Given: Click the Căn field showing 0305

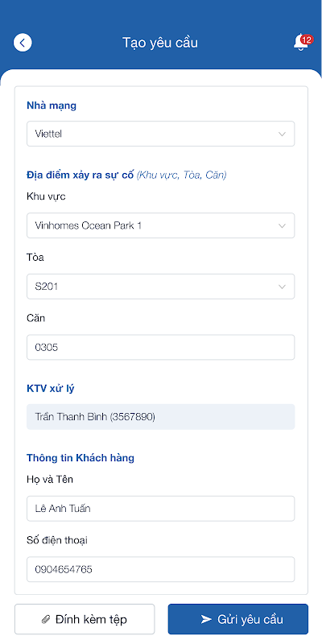Looking at the screenshot, I should point(160,348).
